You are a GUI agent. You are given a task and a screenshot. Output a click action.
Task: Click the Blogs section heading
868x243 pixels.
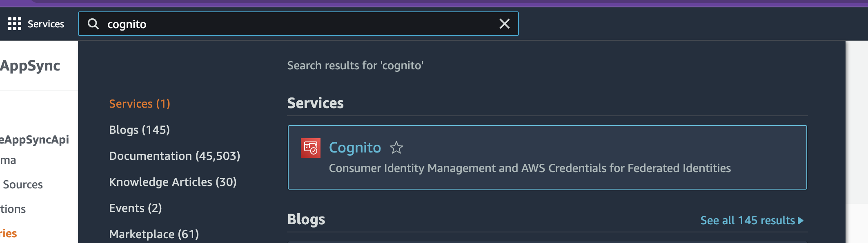(306, 219)
